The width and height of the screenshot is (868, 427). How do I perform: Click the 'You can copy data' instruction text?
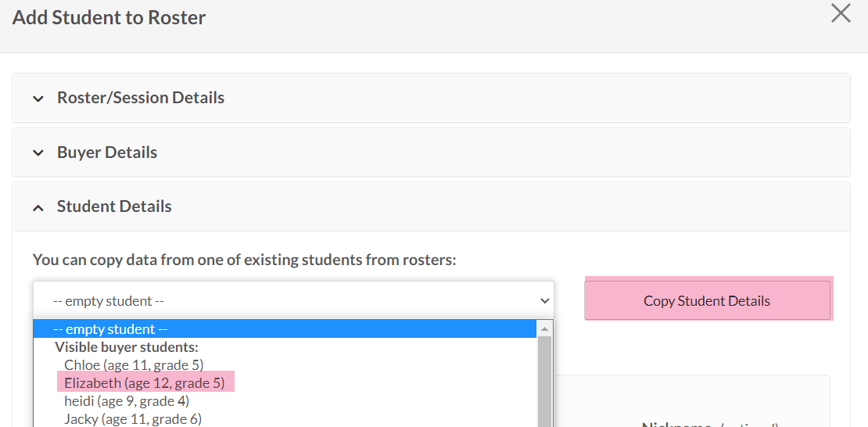coord(244,260)
